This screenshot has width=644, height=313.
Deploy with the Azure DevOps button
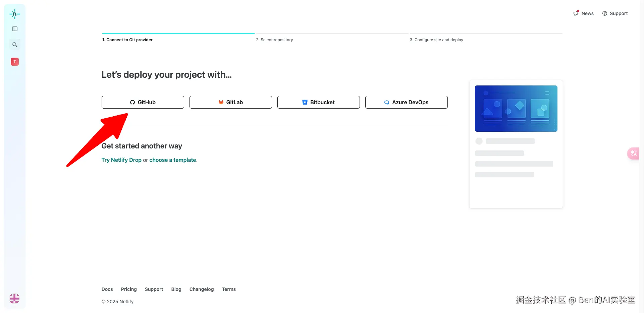[407, 102]
